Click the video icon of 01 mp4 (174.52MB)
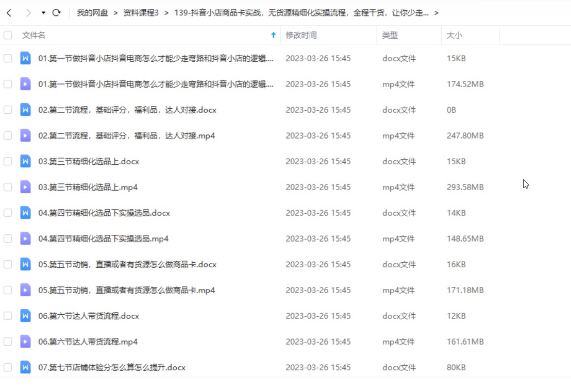 click(x=25, y=84)
